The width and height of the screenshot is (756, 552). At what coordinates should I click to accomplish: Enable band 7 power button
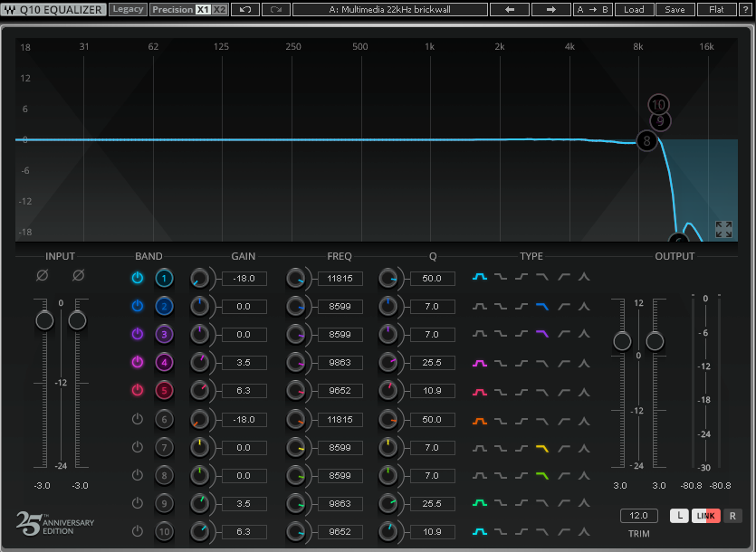pyautogui.click(x=138, y=446)
